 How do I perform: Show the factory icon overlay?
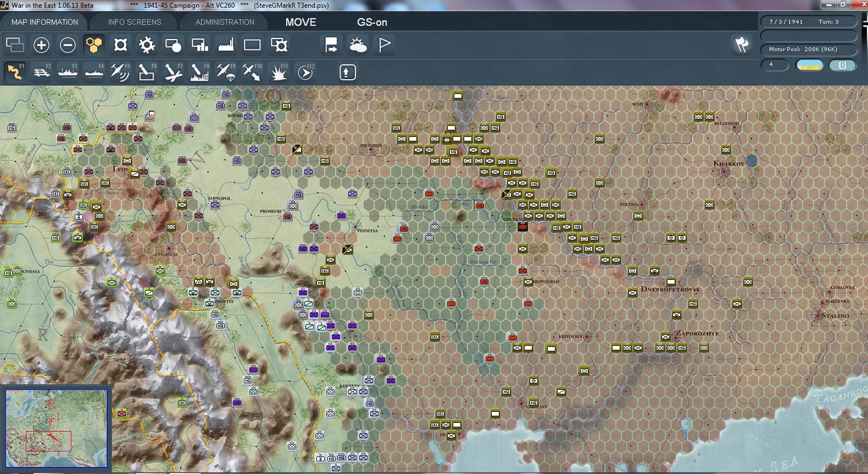(226, 45)
